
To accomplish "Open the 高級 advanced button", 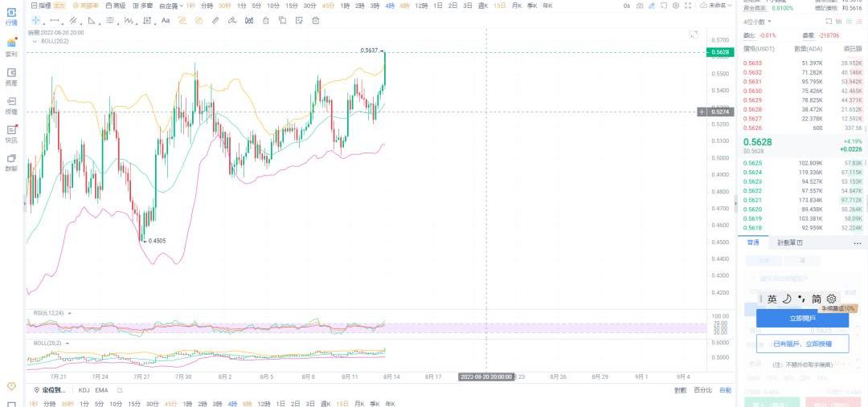I will pyautogui.click(x=115, y=6).
